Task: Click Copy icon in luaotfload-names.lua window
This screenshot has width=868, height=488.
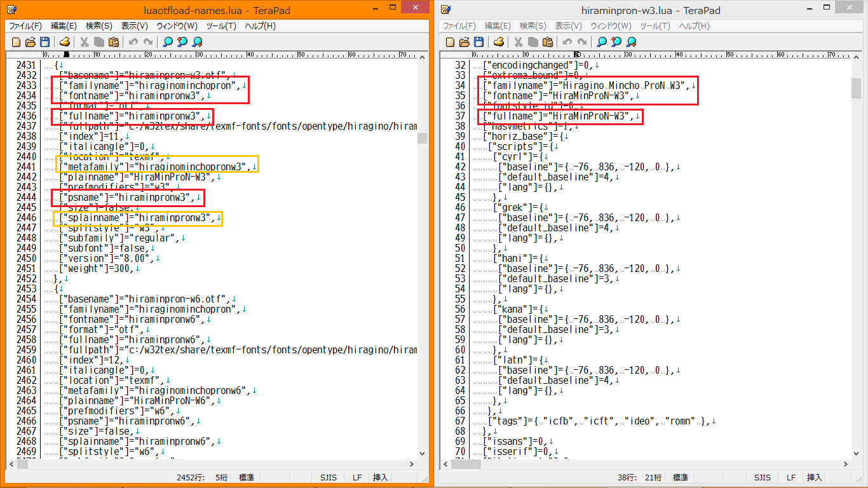Action: point(98,42)
